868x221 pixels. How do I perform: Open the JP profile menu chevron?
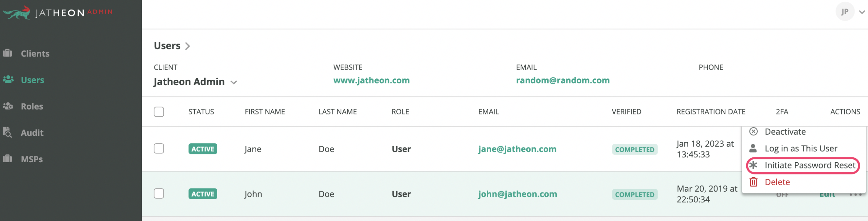tap(861, 12)
